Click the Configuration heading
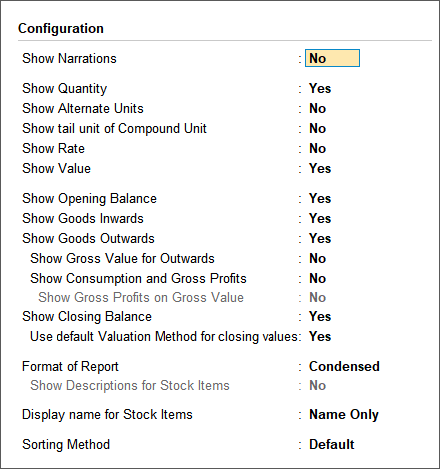Image resolution: width=440 pixels, height=469 pixels. 61,29
